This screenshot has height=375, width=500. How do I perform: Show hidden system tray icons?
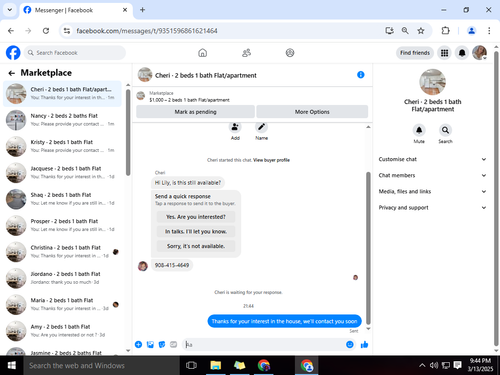coord(422,365)
